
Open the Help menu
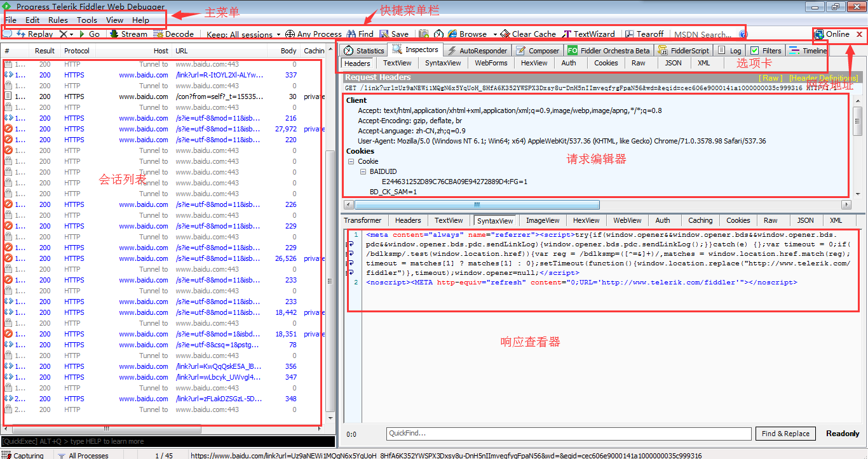pos(141,20)
